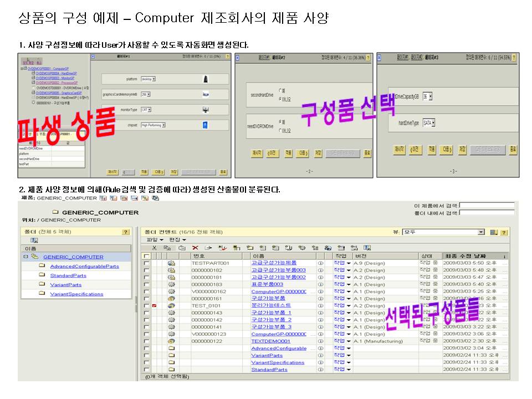
Task: Click the tower computer icon beside platform
Action: click(206, 79)
